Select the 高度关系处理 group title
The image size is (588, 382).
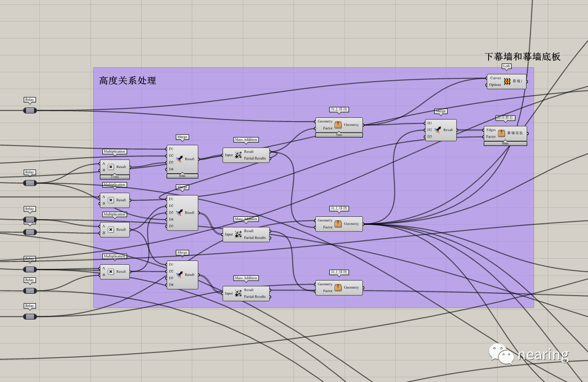[x=128, y=81]
